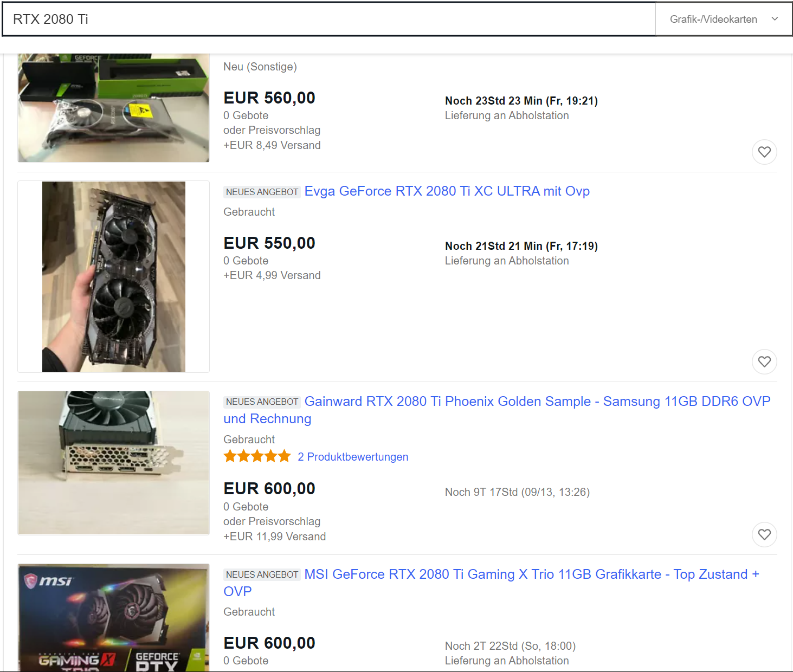Open MSI GeForce RTX 2080 Ti Gaming X Trio listing
The width and height of the screenshot is (793, 672).
492,583
